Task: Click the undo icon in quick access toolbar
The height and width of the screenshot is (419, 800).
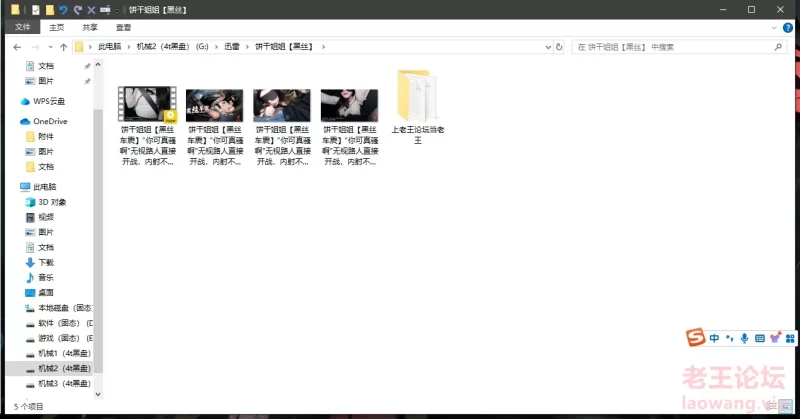Action: coord(62,9)
